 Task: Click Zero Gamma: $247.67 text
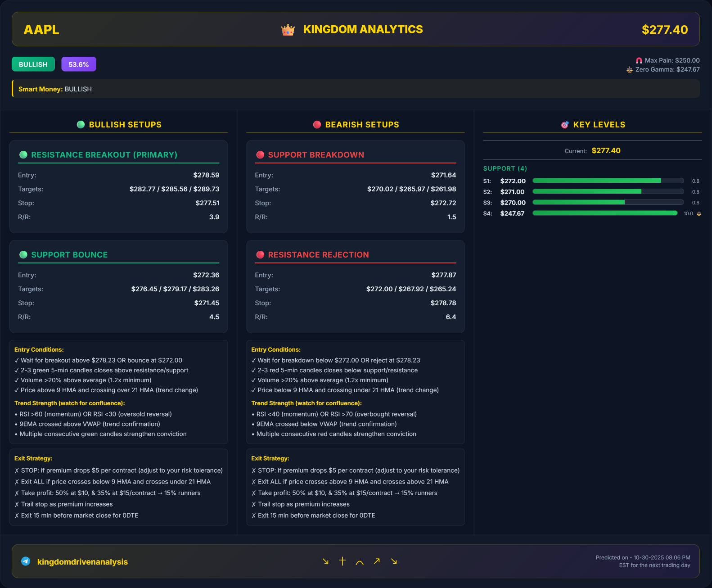click(667, 70)
